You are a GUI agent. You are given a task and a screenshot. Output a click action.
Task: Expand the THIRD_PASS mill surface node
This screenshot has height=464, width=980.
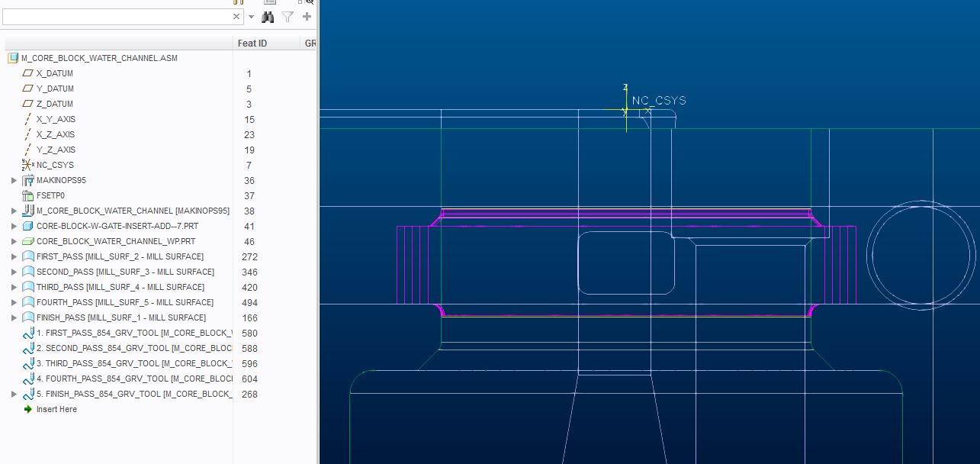coord(14,287)
